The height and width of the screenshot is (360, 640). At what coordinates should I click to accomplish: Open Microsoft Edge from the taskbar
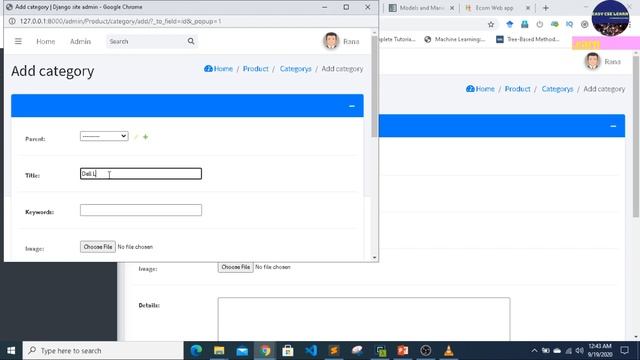pyautogui.click(x=196, y=351)
